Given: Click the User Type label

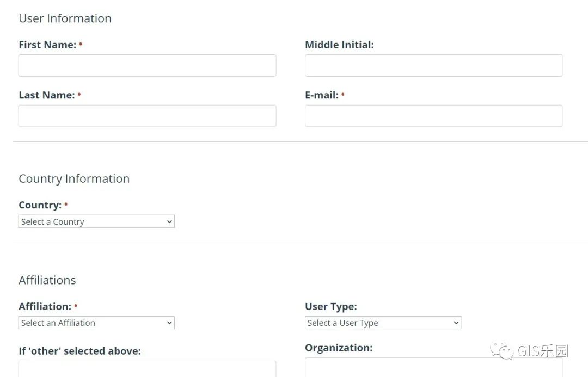Looking at the screenshot, I should [331, 306].
